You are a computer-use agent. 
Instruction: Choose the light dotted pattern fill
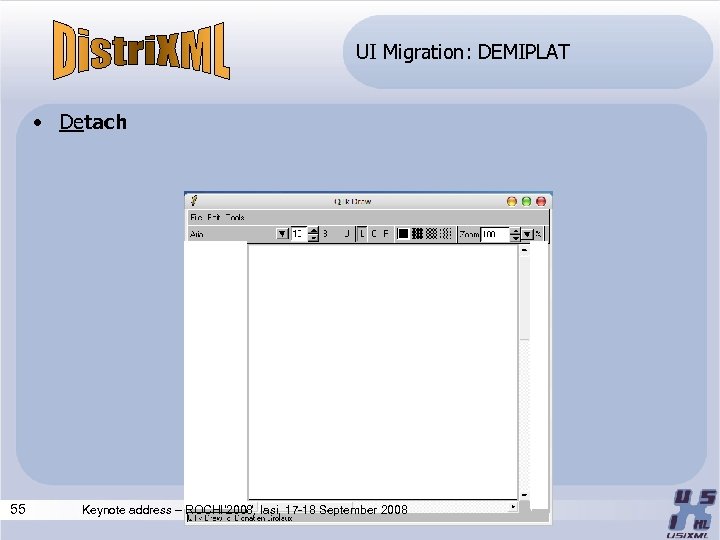(445, 234)
